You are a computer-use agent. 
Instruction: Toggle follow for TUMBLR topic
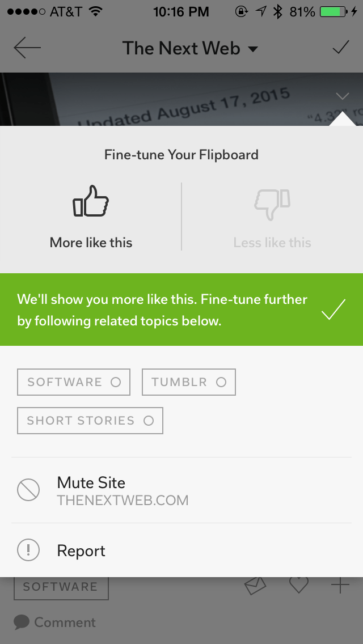(188, 382)
